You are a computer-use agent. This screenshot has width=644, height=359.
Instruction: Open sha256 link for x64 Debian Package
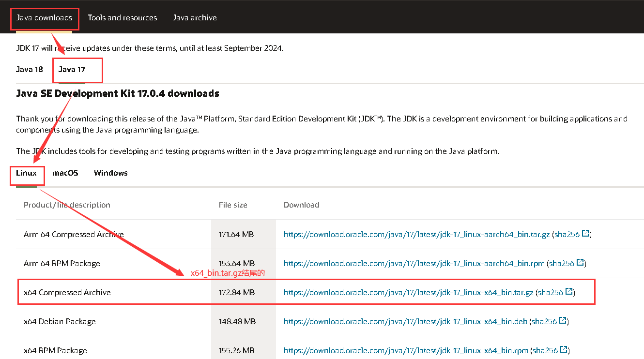point(544,321)
